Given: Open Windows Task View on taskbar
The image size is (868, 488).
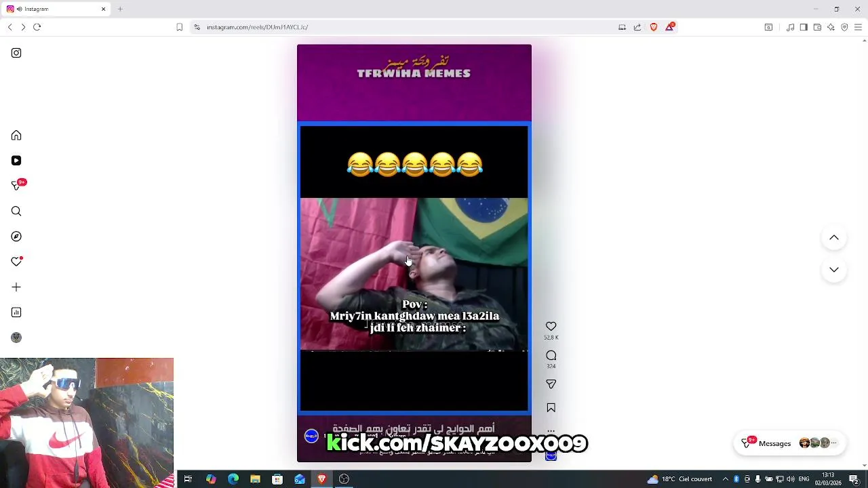Looking at the screenshot, I should (x=188, y=479).
